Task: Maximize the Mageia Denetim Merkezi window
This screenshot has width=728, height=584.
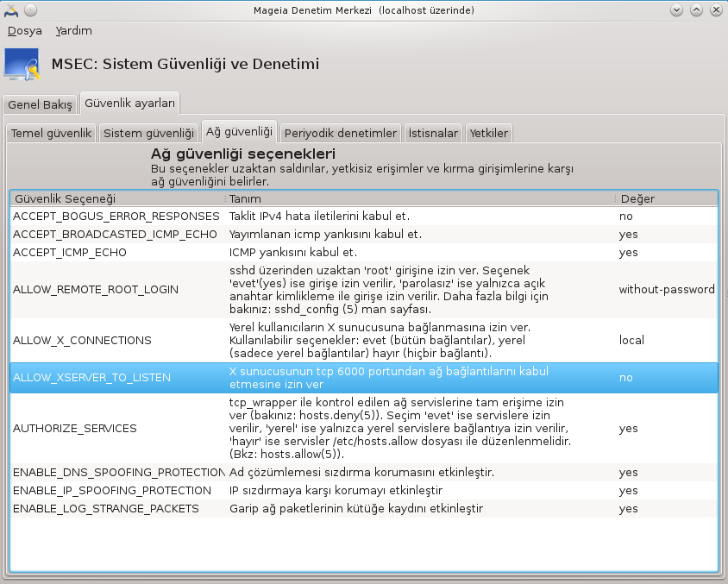Action: point(696,10)
